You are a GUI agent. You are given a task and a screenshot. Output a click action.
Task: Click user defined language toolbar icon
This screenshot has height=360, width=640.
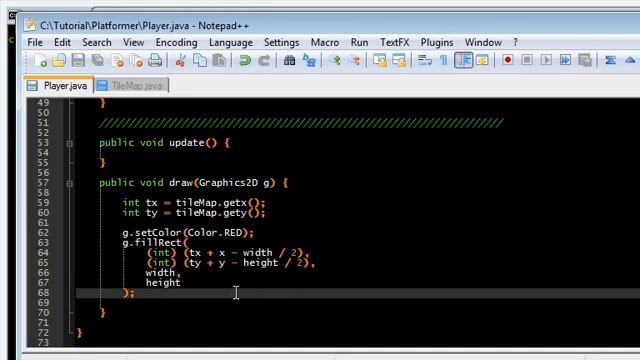(x=482, y=61)
